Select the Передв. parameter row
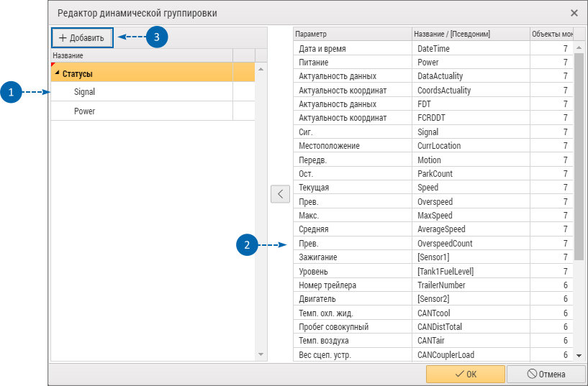Viewport: 588px width, 386px height. point(433,160)
